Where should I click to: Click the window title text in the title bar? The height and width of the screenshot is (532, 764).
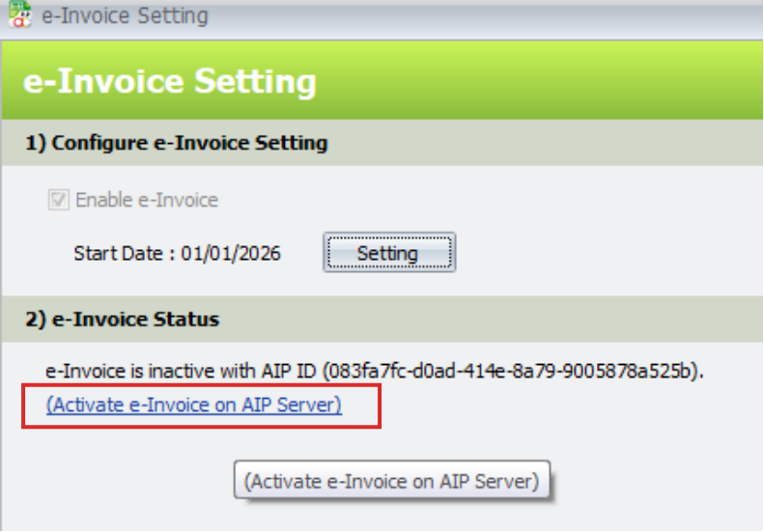point(126,15)
